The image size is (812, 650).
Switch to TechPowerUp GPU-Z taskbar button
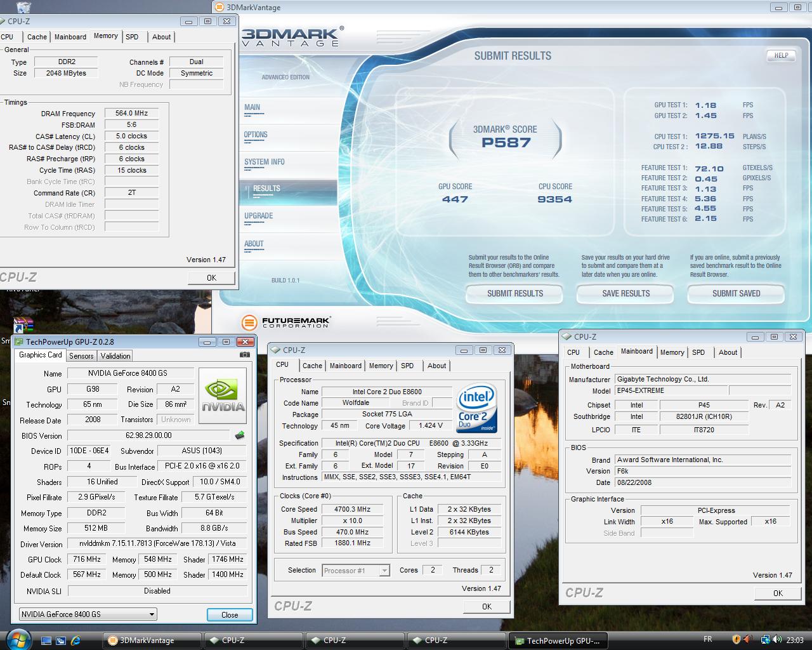pos(558,640)
